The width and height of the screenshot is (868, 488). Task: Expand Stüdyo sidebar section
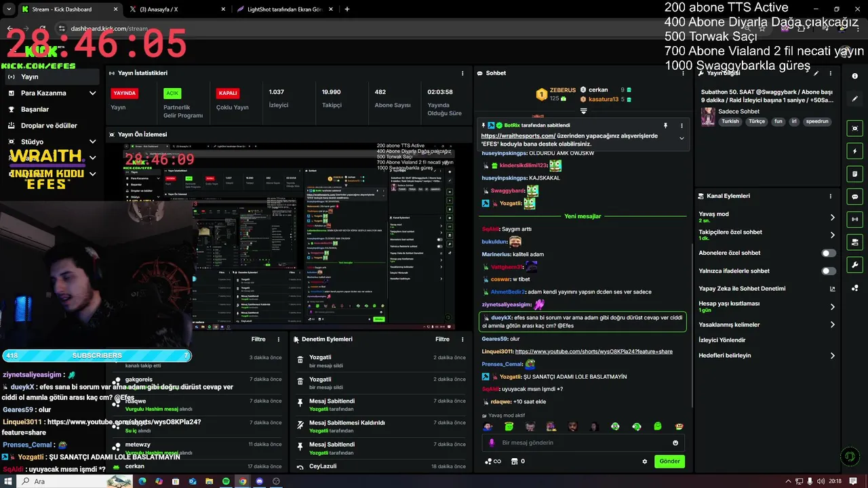pyautogui.click(x=92, y=142)
